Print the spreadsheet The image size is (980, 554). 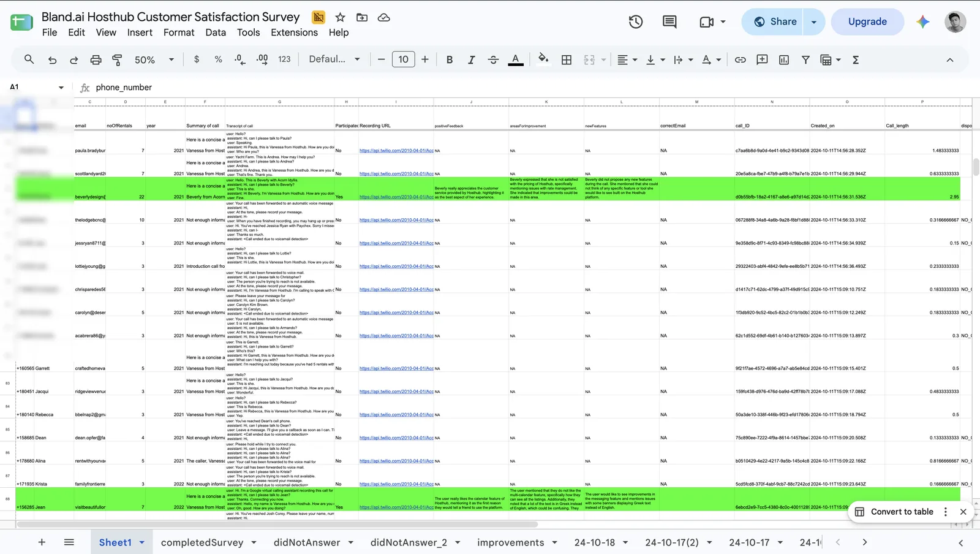(96, 59)
